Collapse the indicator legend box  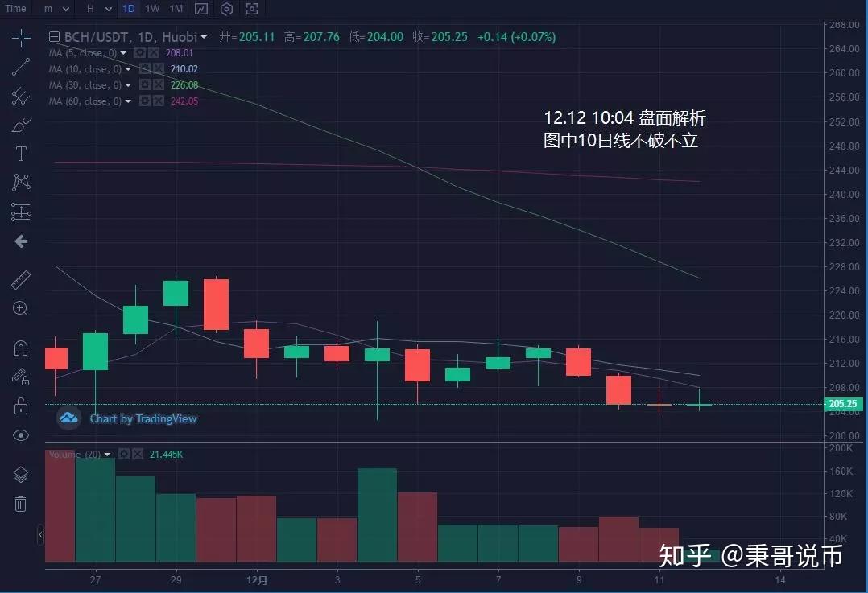pyautogui.click(x=54, y=37)
